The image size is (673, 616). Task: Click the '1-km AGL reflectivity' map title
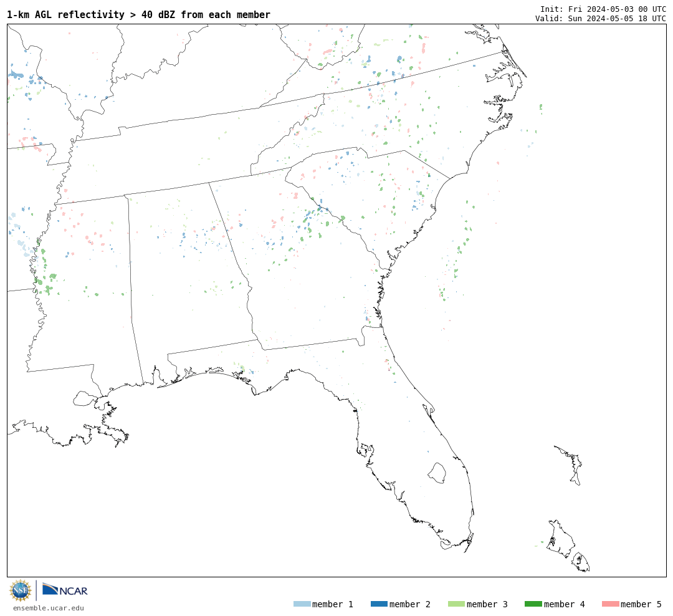pos(138,14)
